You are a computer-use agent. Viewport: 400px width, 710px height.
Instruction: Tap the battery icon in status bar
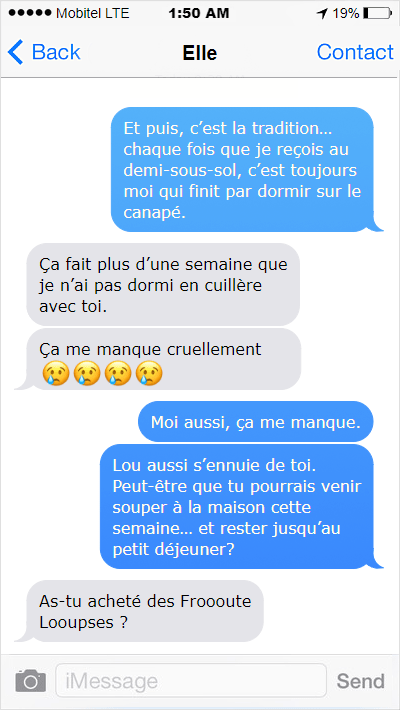click(x=376, y=14)
